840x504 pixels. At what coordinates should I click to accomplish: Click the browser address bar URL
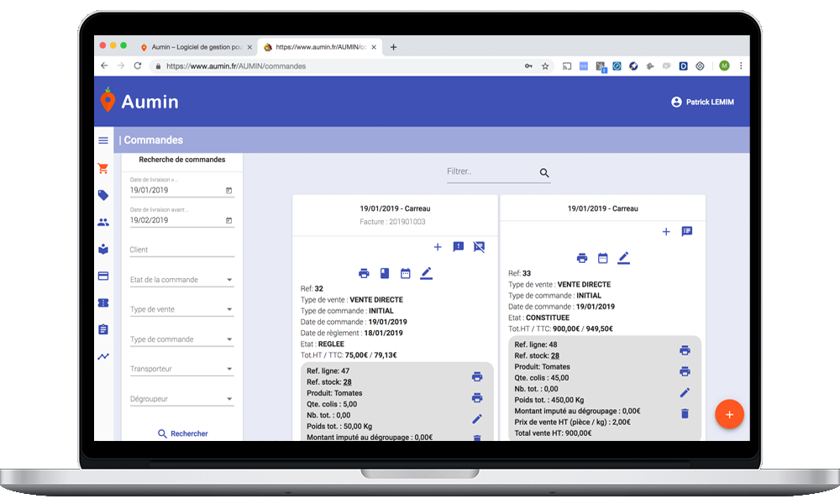click(x=236, y=66)
